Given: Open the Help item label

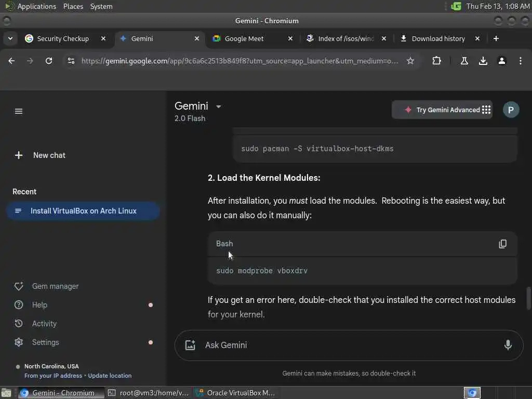Looking at the screenshot, I should 39,304.
